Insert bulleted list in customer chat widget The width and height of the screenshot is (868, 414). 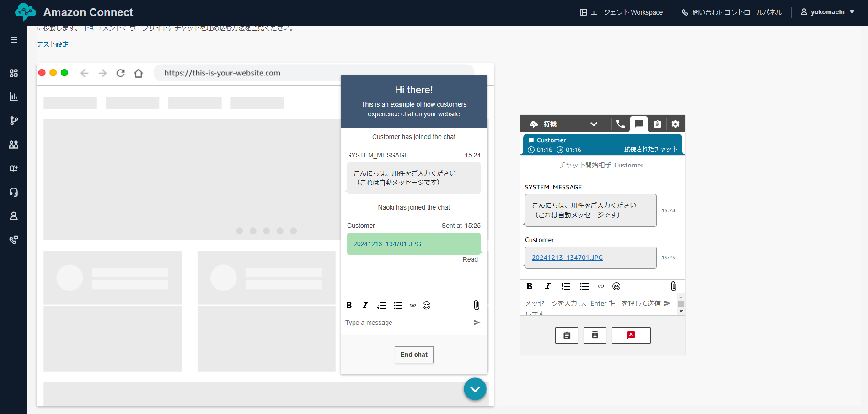tap(398, 306)
